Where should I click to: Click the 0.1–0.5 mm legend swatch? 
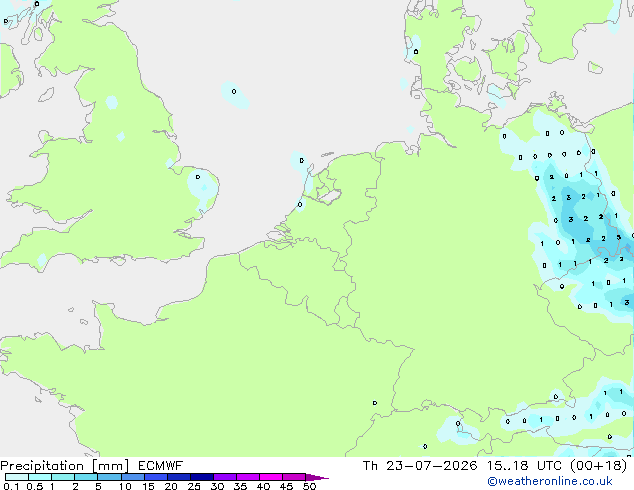tap(17, 477)
